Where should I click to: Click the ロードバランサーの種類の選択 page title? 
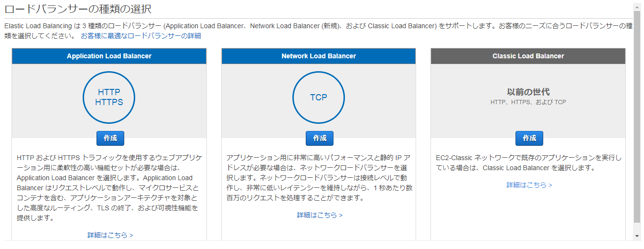pos(78,9)
